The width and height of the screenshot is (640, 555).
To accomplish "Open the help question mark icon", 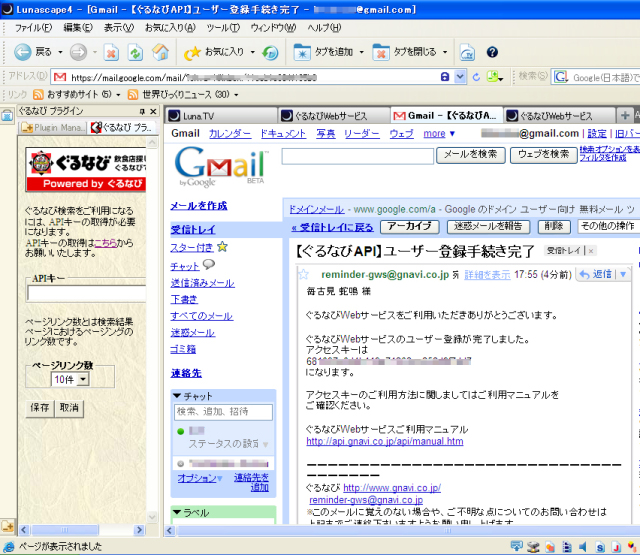I will 492,52.
